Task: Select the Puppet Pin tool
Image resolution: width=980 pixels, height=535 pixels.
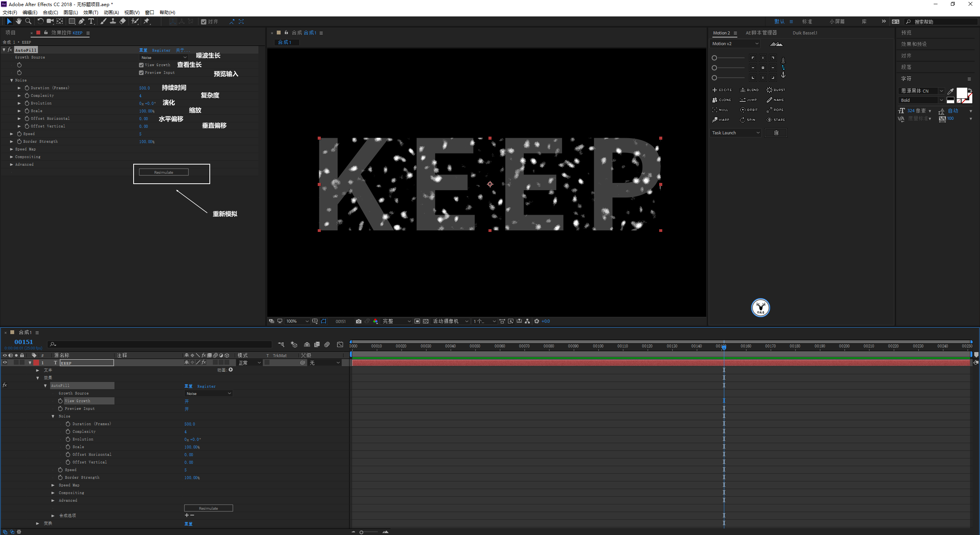Action: click(147, 21)
